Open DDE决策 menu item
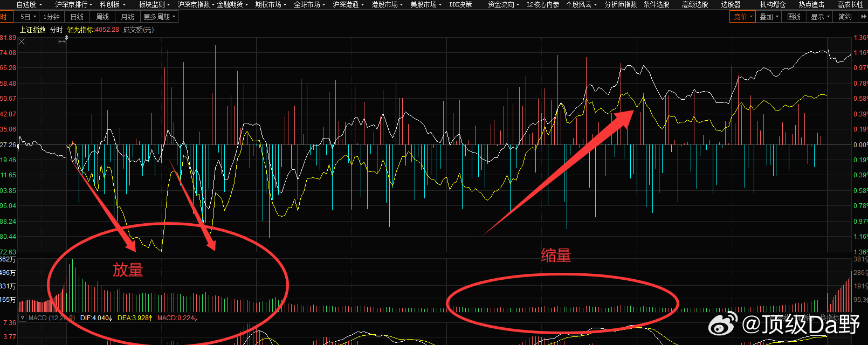 [460, 4]
